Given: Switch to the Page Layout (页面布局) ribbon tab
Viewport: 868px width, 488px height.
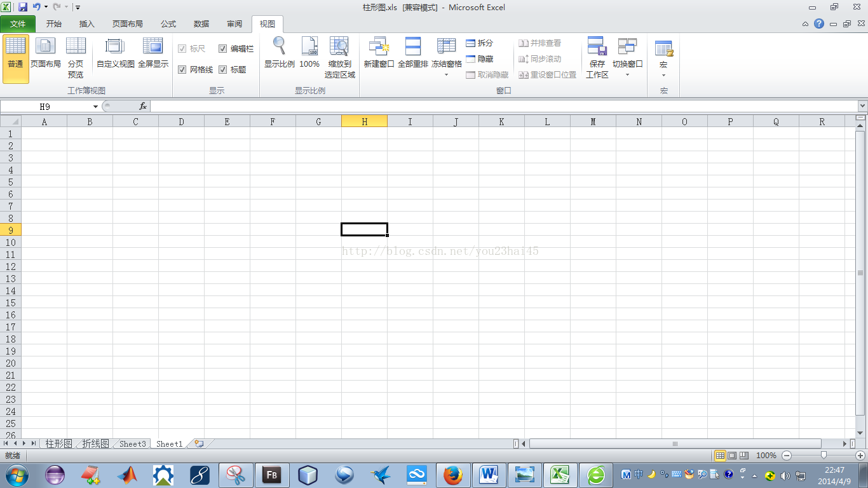Looking at the screenshot, I should [128, 24].
